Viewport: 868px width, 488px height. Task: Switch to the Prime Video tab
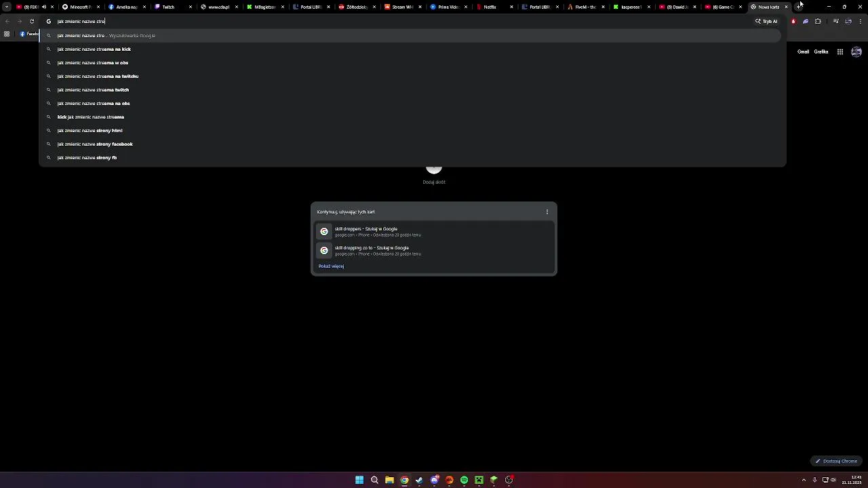tap(448, 7)
